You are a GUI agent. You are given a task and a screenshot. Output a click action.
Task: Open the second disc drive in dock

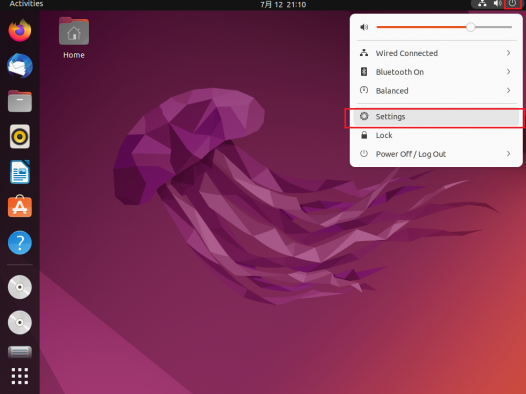tap(20, 323)
